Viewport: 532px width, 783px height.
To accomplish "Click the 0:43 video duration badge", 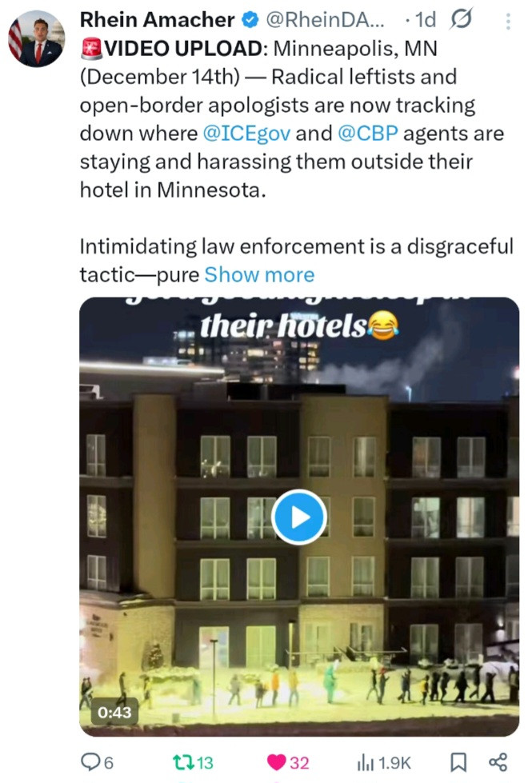I will (114, 712).
